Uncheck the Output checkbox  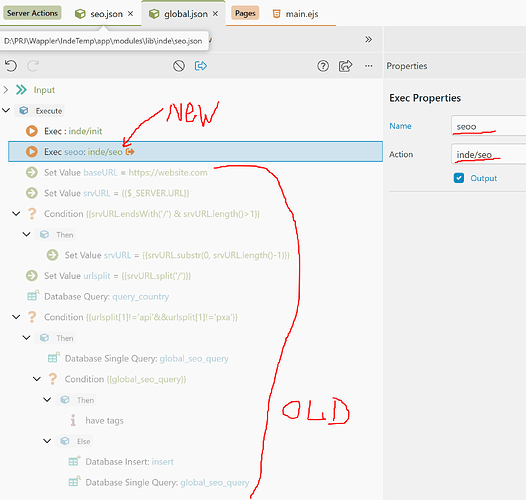point(459,178)
